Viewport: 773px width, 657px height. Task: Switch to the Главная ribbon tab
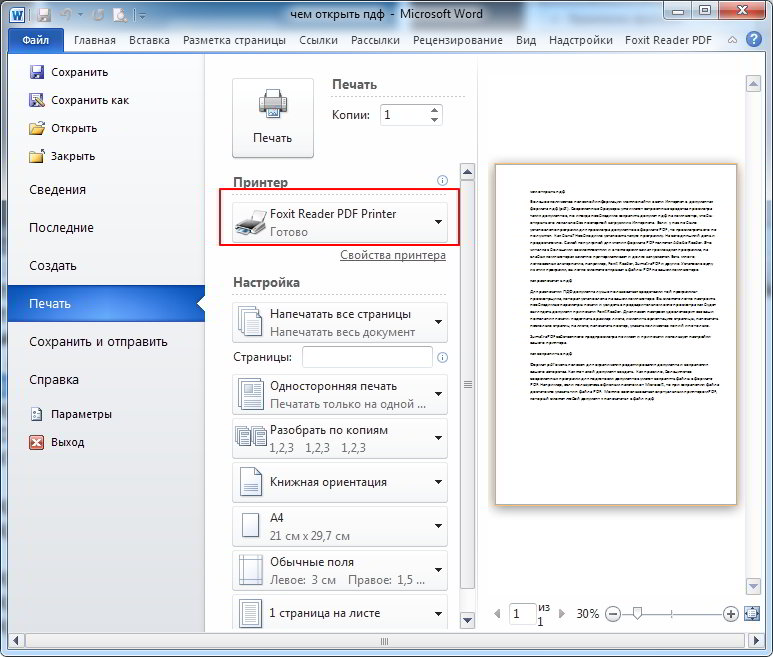tap(94, 40)
